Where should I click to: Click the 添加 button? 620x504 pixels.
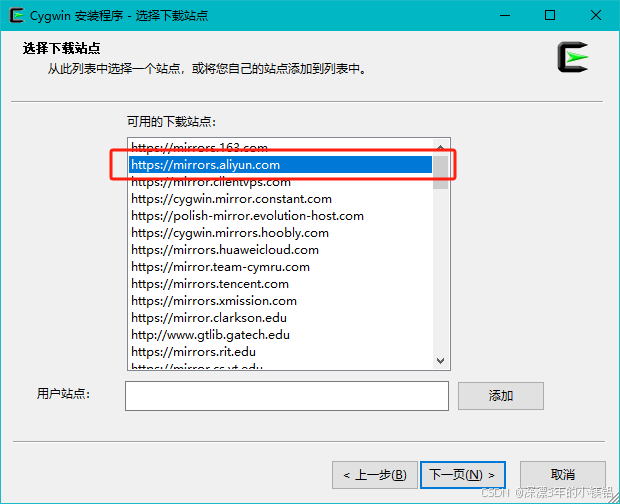point(501,396)
